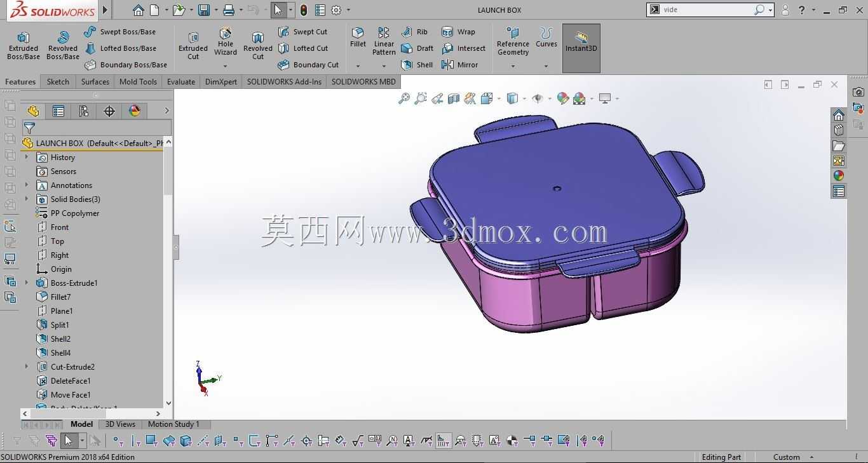The image size is (868, 463).
Task: Choose the Boundary Boss/Base tool
Action: [x=126, y=65]
